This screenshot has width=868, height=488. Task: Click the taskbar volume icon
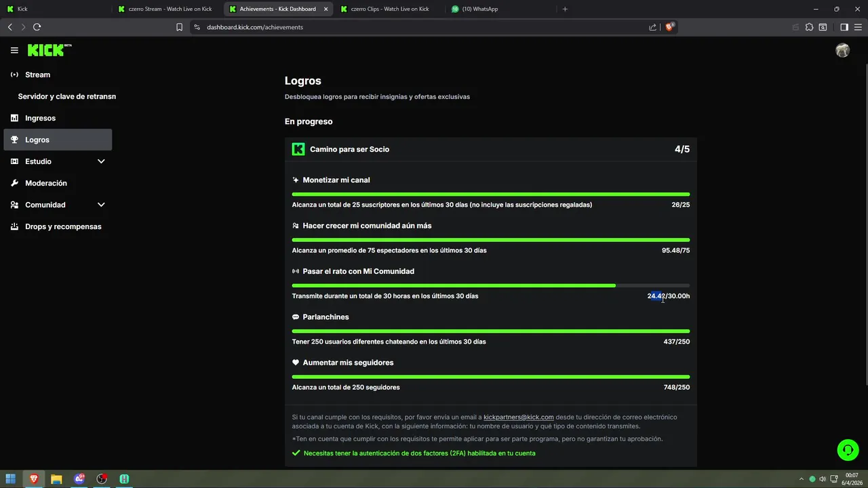click(x=823, y=479)
